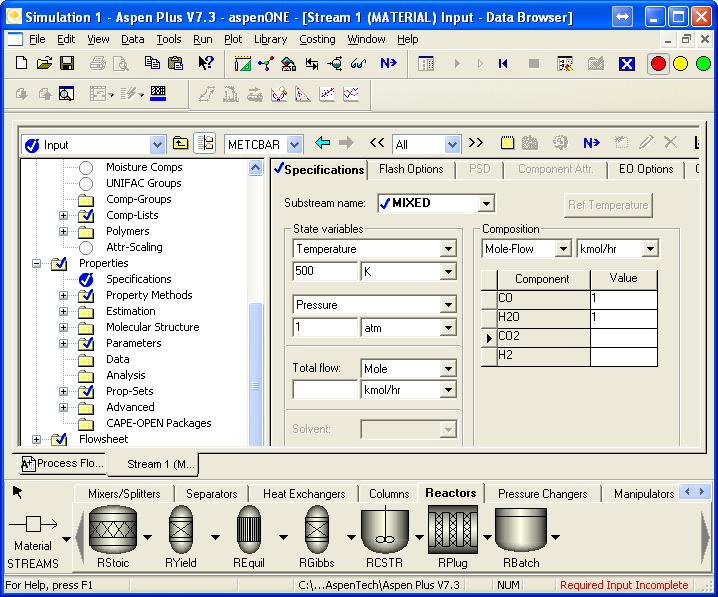Open a file with the folder icon

pyautogui.click(x=44, y=63)
